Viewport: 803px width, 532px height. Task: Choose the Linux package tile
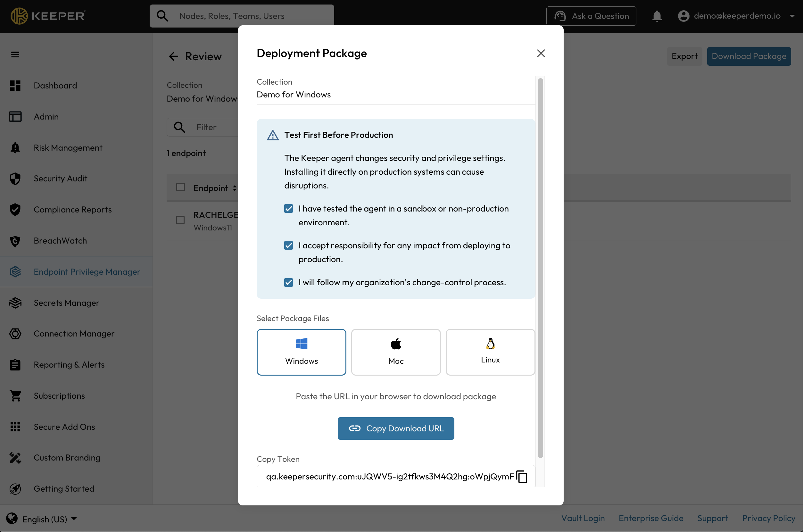[490, 352]
